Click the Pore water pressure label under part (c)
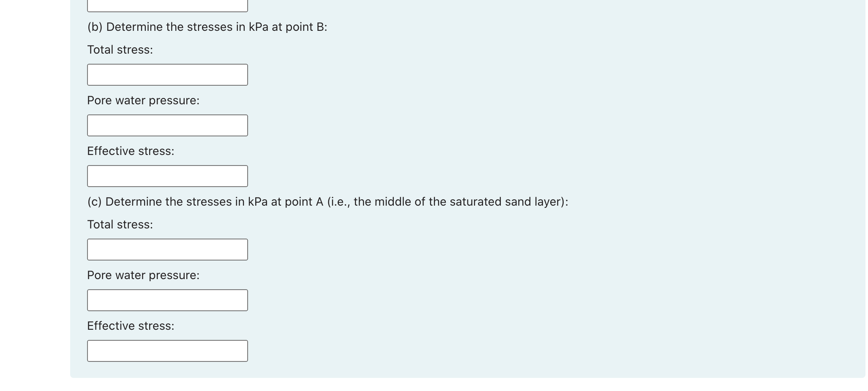868x391 pixels. (143, 275)
